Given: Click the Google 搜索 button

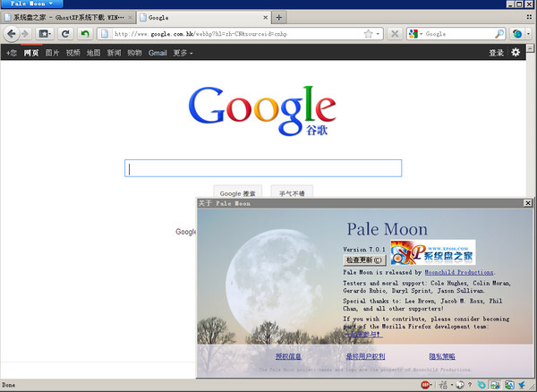Looking at the screenshot, I should [238, 192].
